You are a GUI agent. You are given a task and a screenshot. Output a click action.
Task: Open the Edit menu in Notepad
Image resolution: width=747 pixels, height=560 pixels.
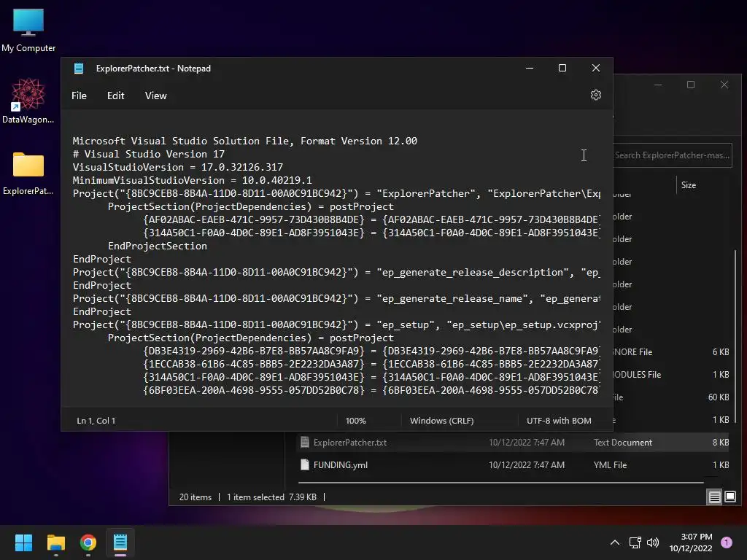116,96
